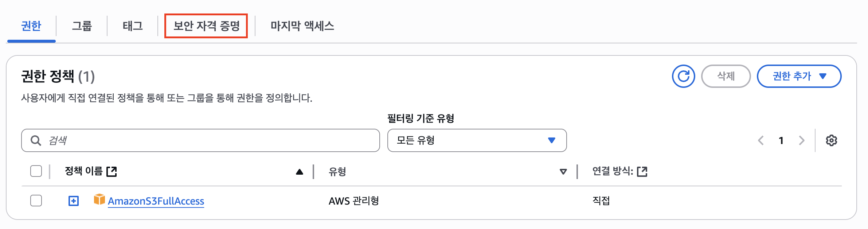This screenshot has width=868, height=229.
Task: Click the orange AmazonS3FullAccess policy icon
Action: [99, 200]
